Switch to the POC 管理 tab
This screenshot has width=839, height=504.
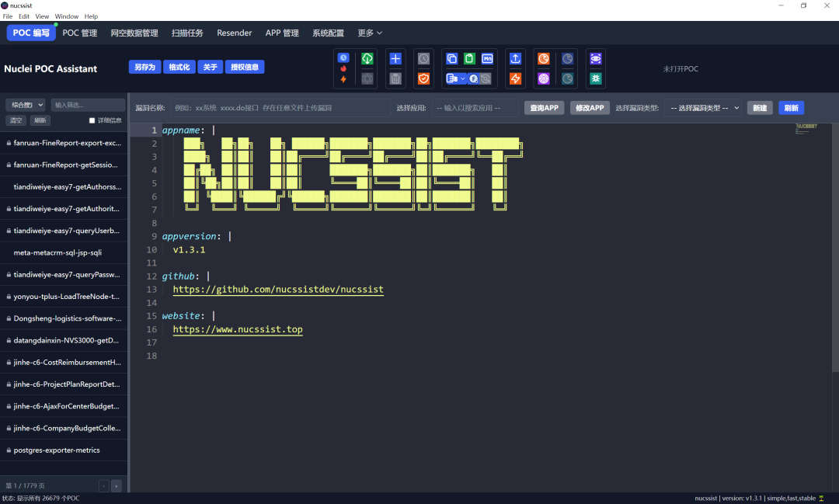point(80,33)
